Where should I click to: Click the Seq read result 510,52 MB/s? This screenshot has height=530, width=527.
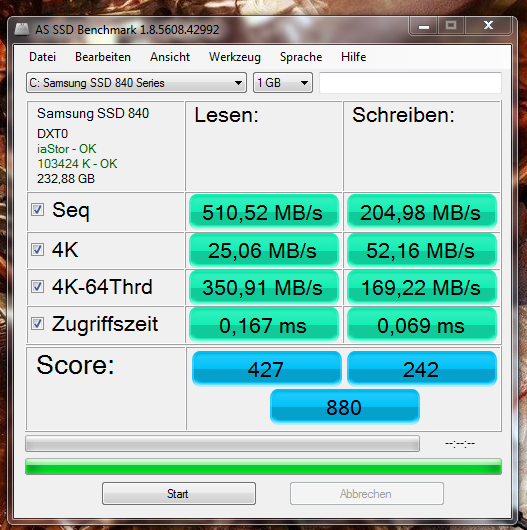click(x=264, y=212)
